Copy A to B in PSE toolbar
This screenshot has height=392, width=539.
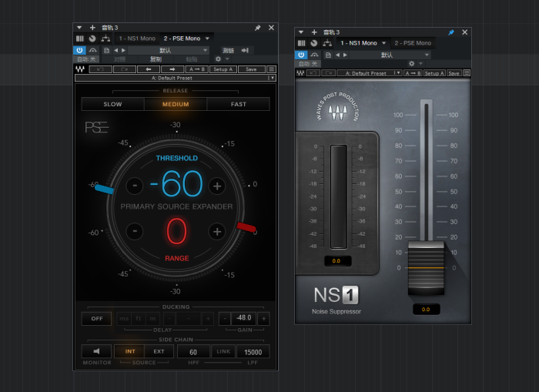tap(197, 69)
